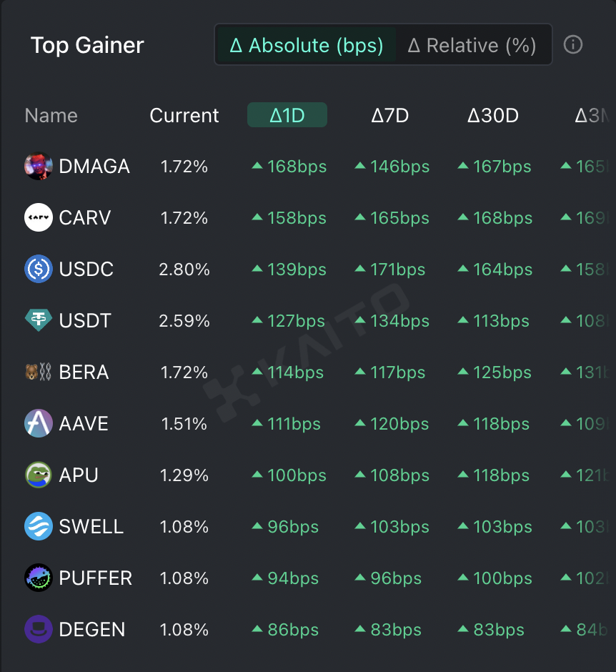Click the BERA bear chain icon

click(39, 372)
